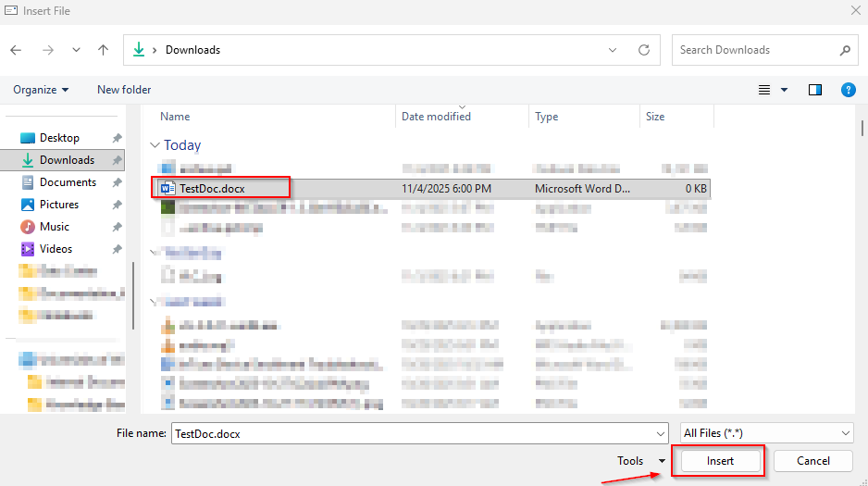Open the Help button
The image size is (868, 486).
848,90
